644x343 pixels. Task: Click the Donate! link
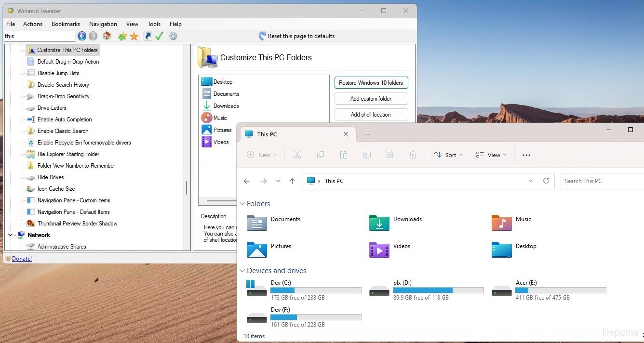click(22, 259)
